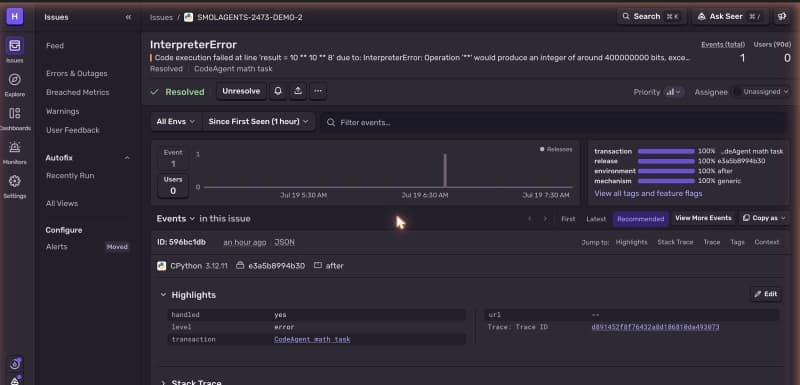
Task: Click the Python project icon in breadcrumb
Action: (x=189, y=17)
